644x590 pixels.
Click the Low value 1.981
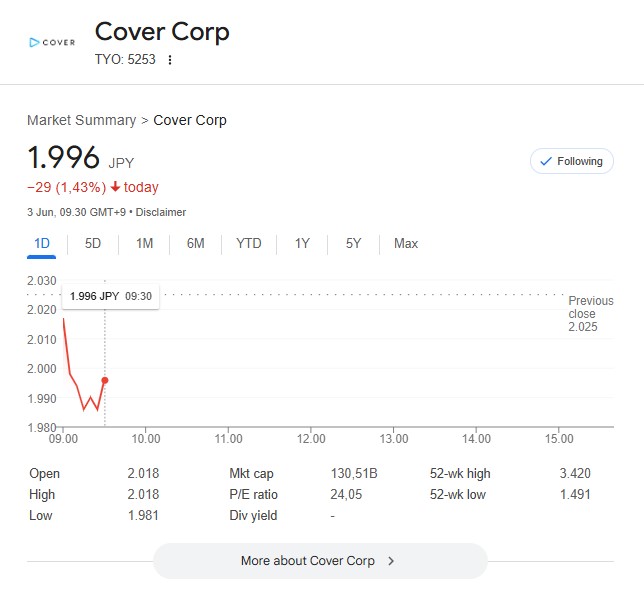(x=143, y=515)
